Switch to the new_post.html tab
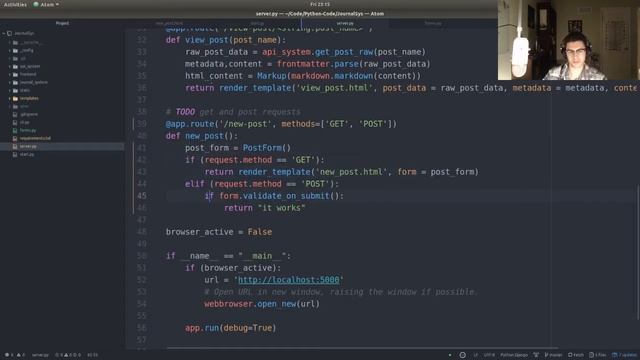The width and height of the screenshot is (640, 360). click(x=169, y=23)
